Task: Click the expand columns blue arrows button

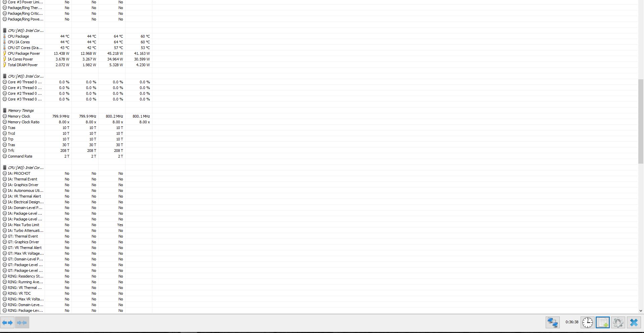Action: click(x=7, y=323)
